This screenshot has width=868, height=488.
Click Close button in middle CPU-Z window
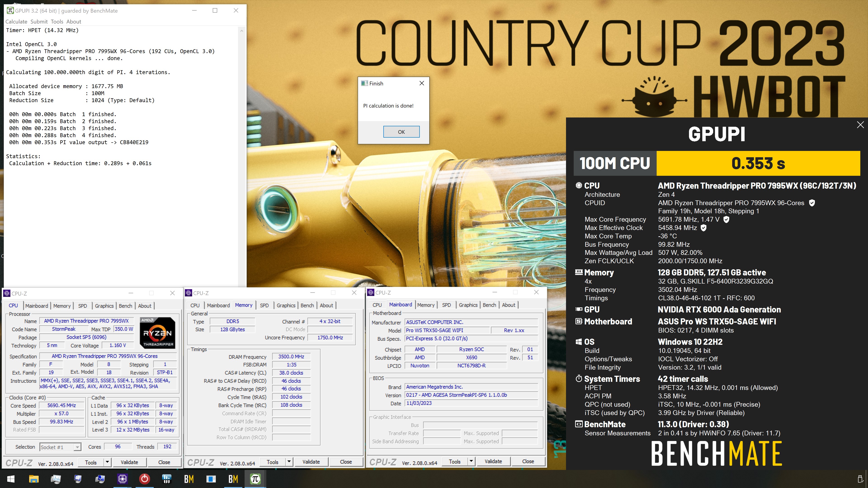346,462
